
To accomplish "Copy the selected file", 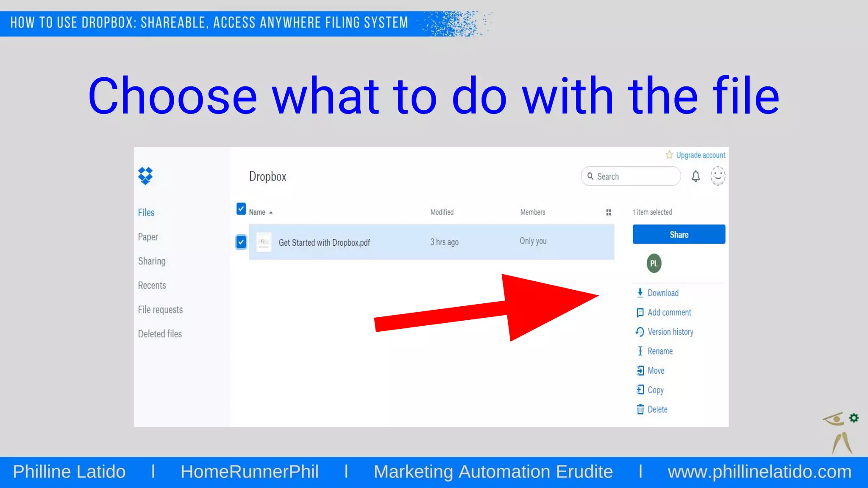I will (650, 390).
